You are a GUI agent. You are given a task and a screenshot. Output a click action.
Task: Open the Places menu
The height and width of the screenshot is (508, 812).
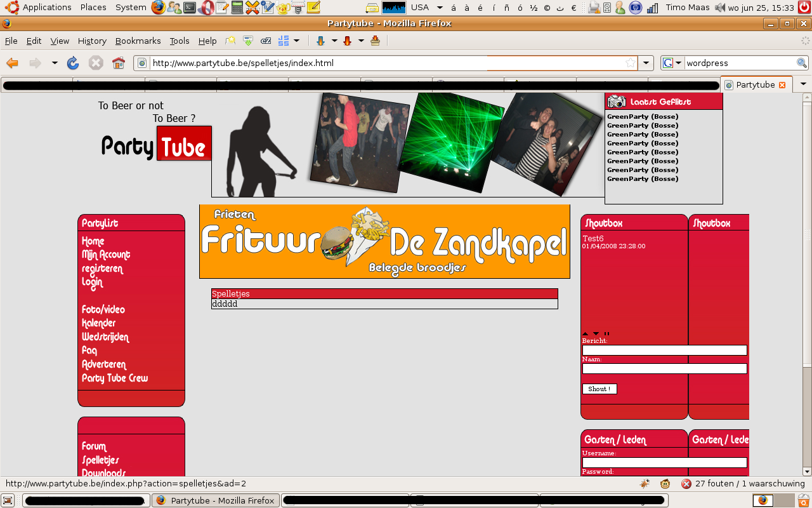coord(93,8)
